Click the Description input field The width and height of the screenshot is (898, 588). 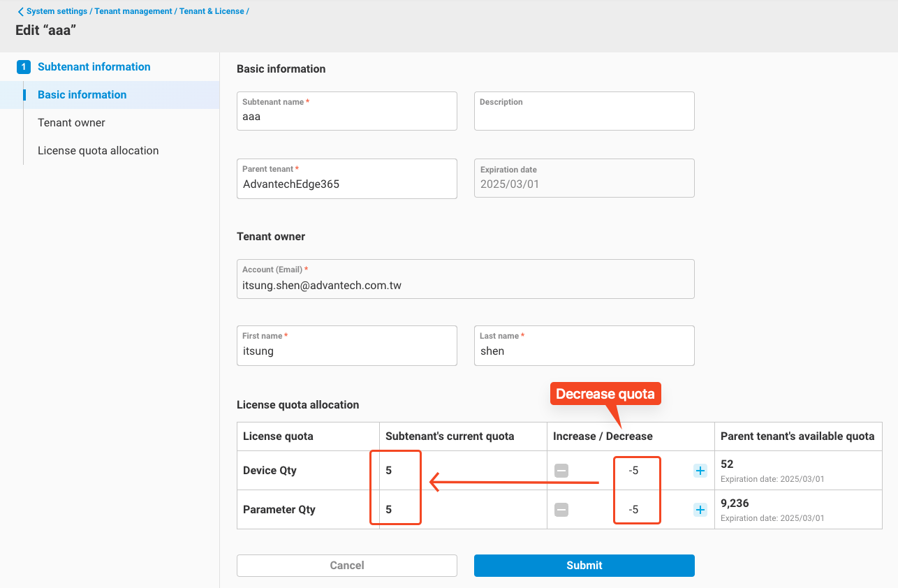click(x=584, y=111)
